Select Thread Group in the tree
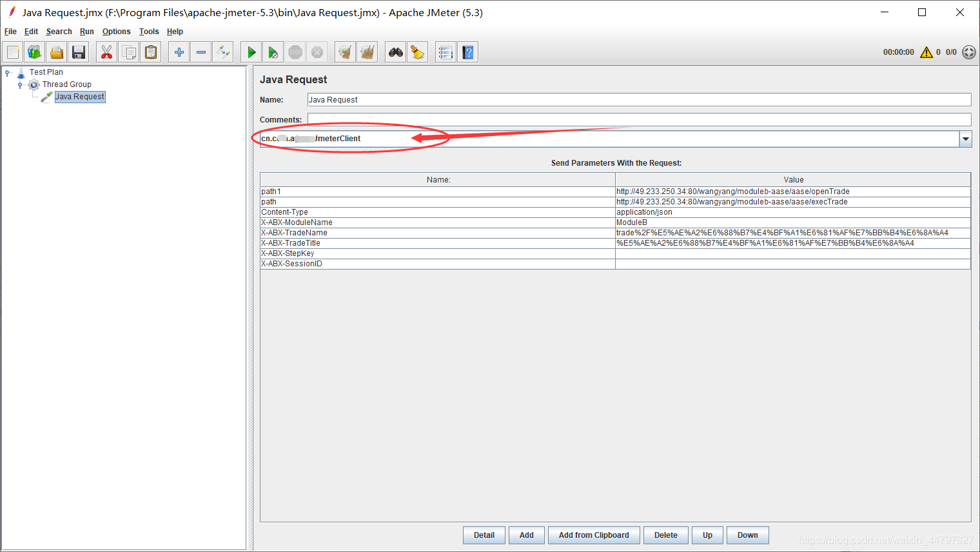 click(67, 84)
